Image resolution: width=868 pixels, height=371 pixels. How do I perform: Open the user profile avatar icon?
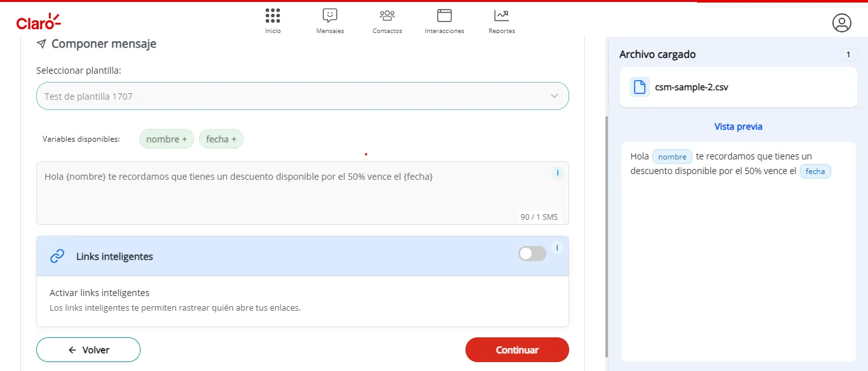842,23
